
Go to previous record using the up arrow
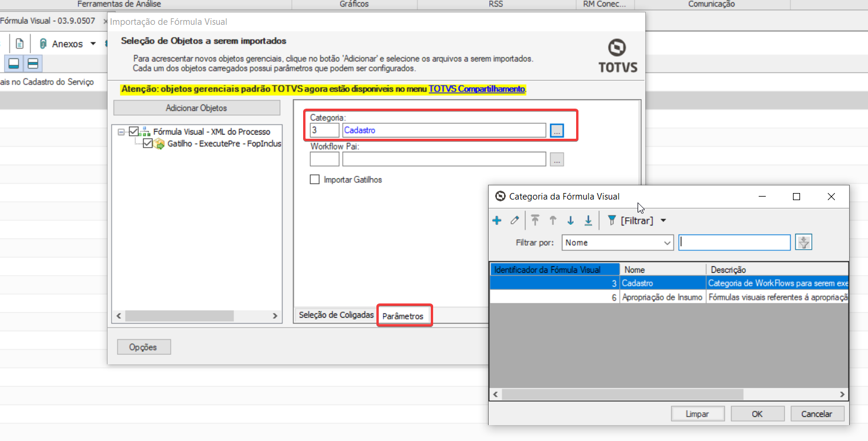pyautogui.click(x=553, y=220)
